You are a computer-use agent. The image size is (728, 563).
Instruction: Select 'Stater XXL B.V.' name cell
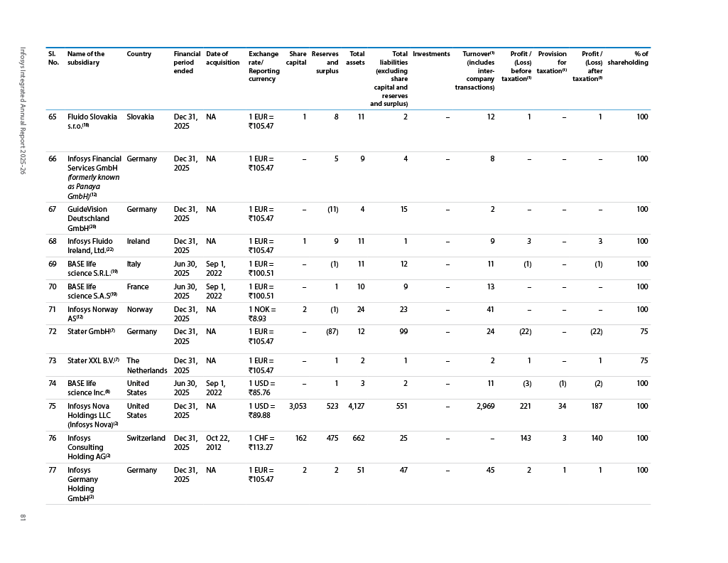pos(93,360)
